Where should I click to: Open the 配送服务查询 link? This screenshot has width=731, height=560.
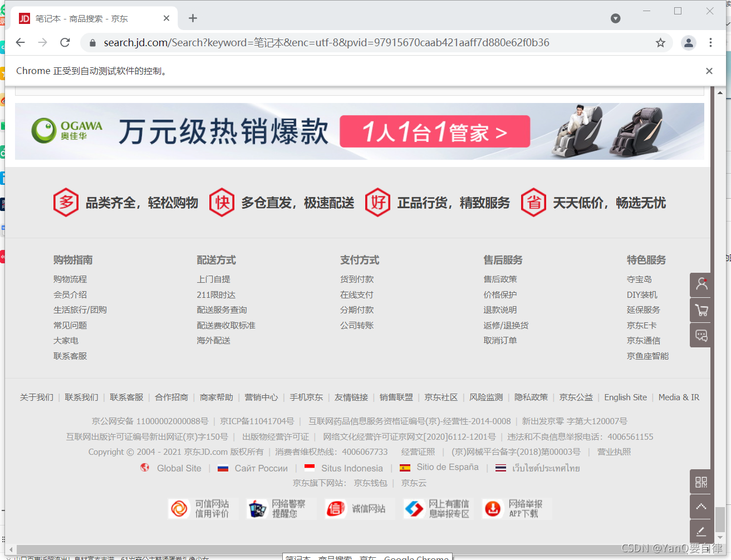tap(222, 310)
